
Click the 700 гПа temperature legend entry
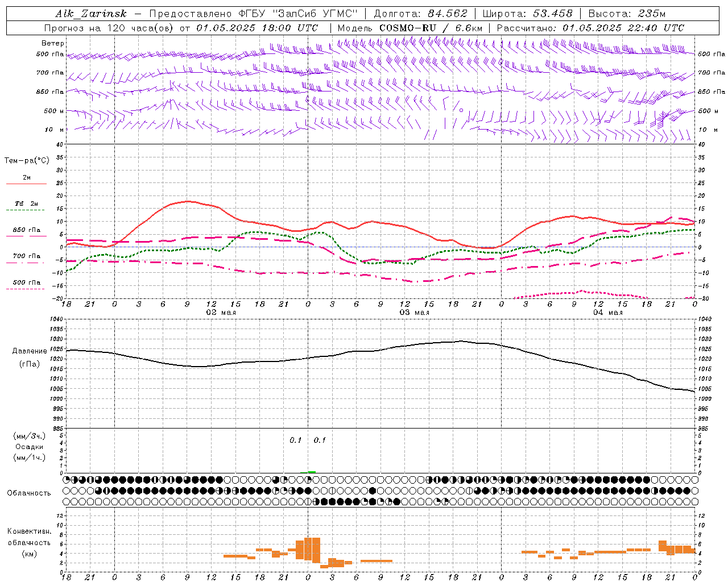tap(27, 256)
